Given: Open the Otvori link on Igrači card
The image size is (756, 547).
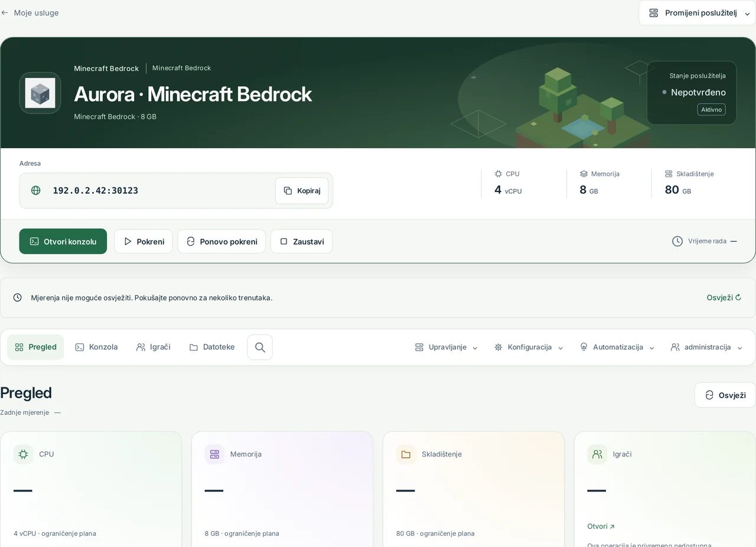Looking at the screenshot, I should tap(601, 526).
